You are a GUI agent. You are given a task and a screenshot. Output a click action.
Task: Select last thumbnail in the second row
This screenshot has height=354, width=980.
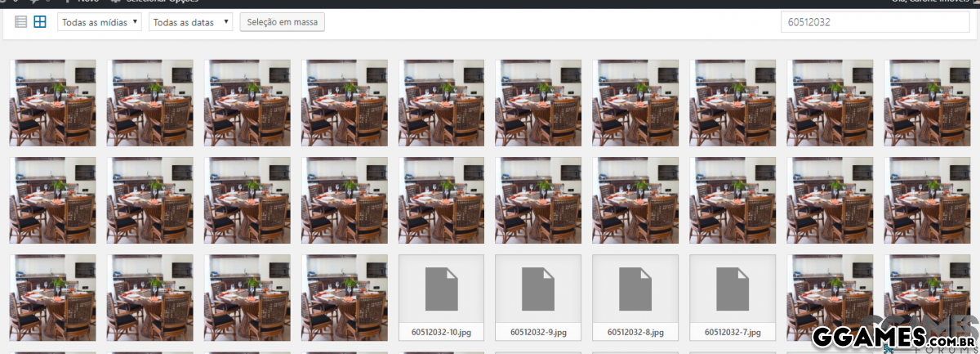[x=927, y=200]
